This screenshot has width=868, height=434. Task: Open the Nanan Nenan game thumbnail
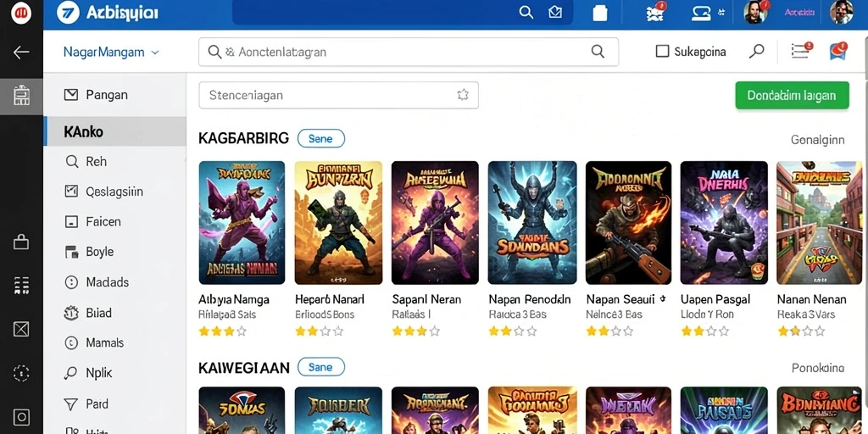click(820, 223)
